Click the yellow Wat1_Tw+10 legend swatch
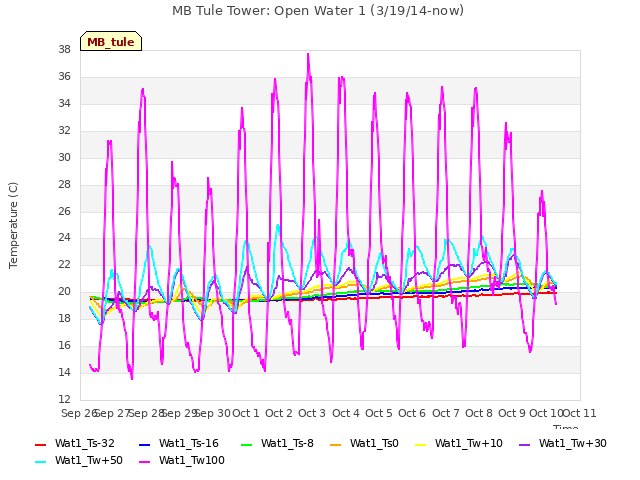640x480 pixels. click(x=421, y=444)
